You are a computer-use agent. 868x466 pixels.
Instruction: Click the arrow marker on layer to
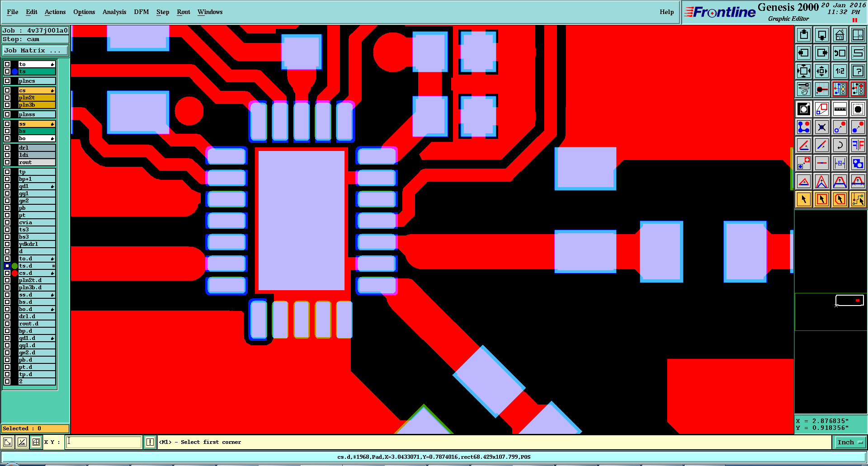coord(52,64)
